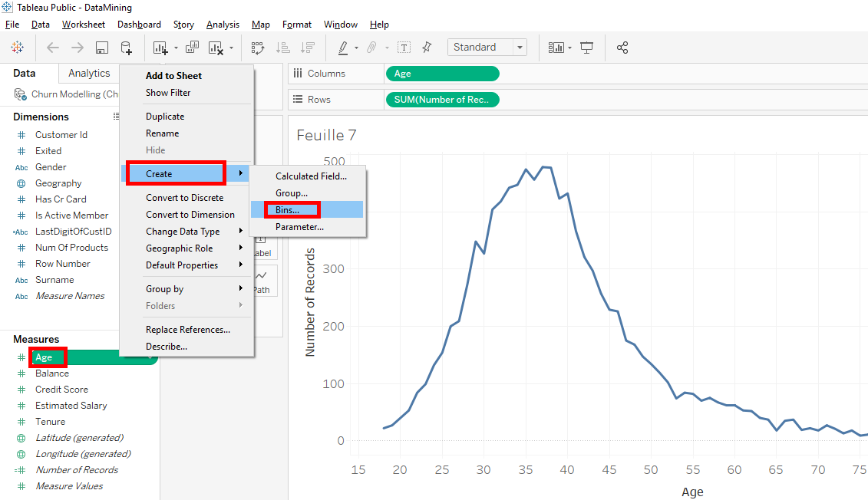Sort the data descending with toolbar icon
This screenshot has width=868, height=500.
pos(307,47)
